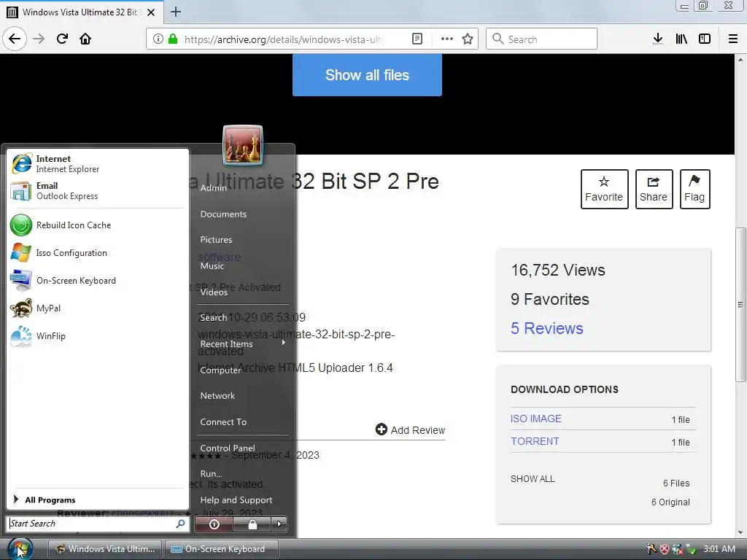Click the Show all files button
747x560 pixels.
[x=368, y=75]
